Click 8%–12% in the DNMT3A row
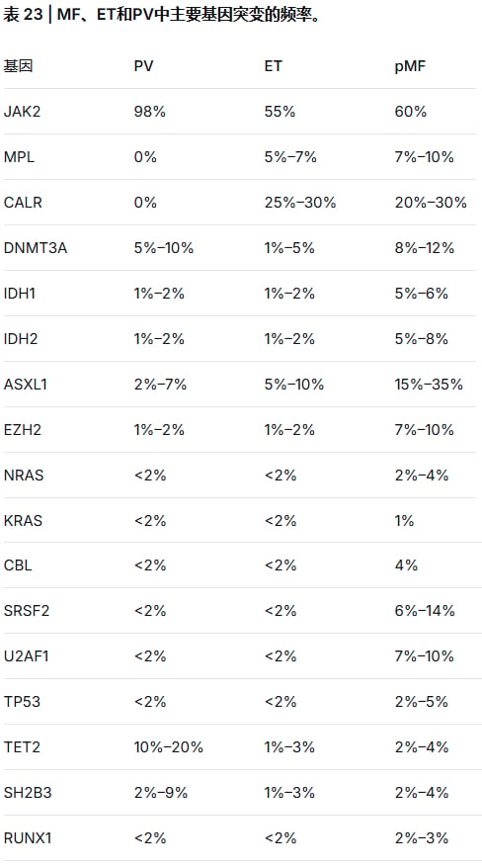Viewport: 482px width, 868px height. pyautogui.click(x=425, y=247)
